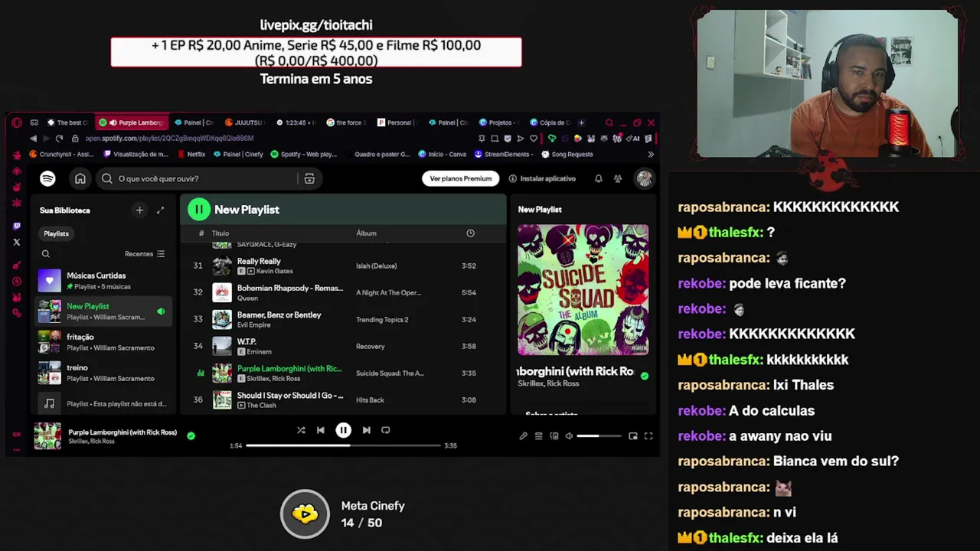Select New Playlist in the library

click(103, 311)
